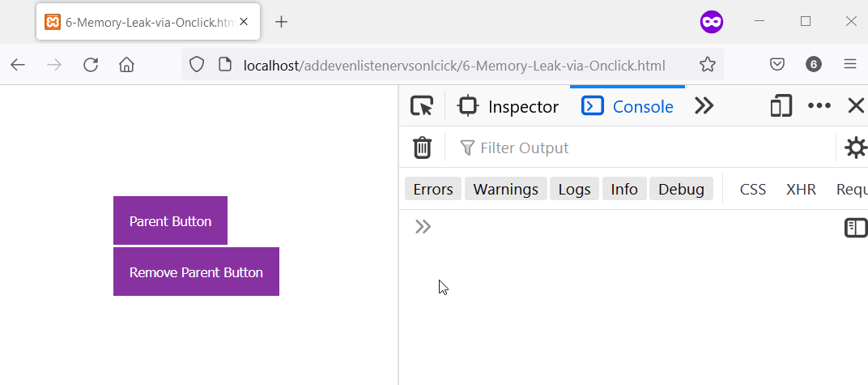This screenshot has width=868, height=385.
Task: Toggle the Debug filter
Action: tap(681, 189)
